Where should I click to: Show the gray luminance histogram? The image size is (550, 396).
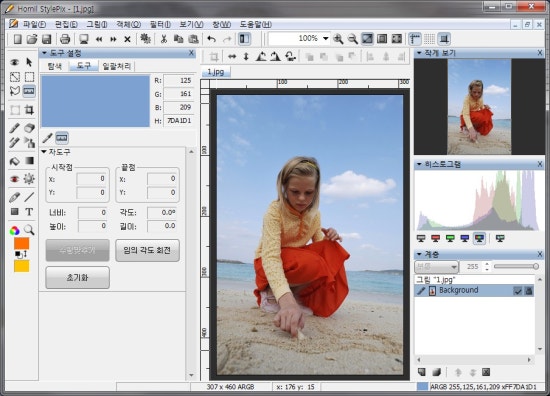(x=421, y=239)
